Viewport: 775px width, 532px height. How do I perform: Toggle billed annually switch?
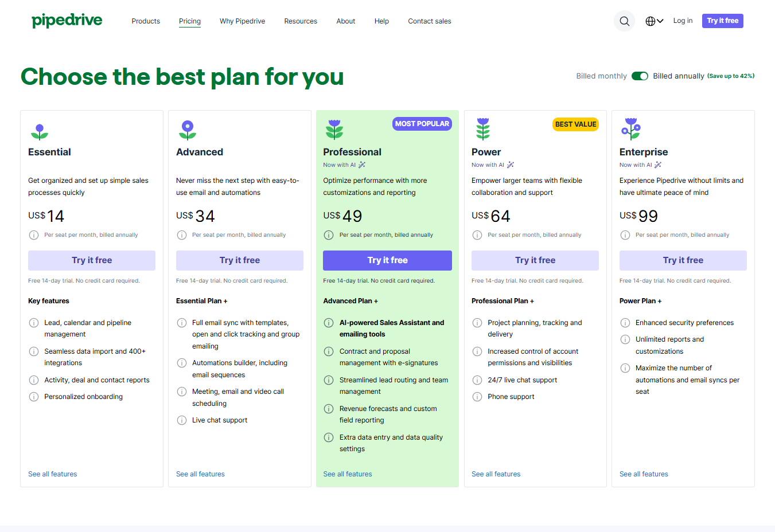(640, 76)
